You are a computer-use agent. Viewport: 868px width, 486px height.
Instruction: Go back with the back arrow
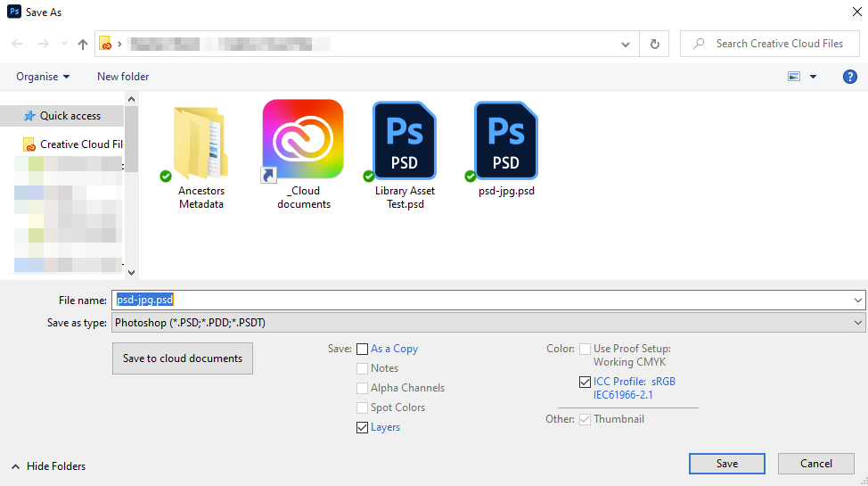[x=17, y=44]
